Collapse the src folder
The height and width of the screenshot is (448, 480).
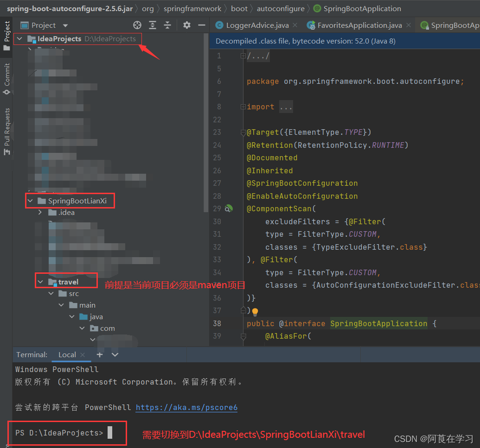click(51, 294)
